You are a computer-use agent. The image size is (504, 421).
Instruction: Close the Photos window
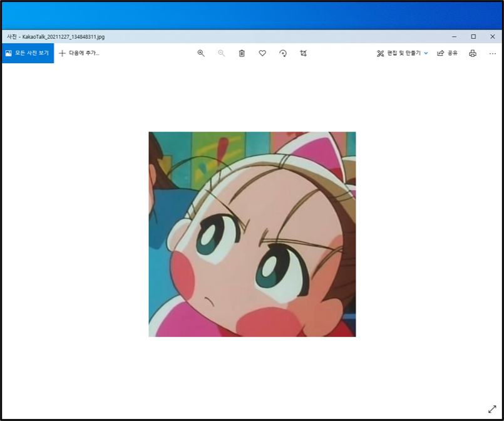493,37
